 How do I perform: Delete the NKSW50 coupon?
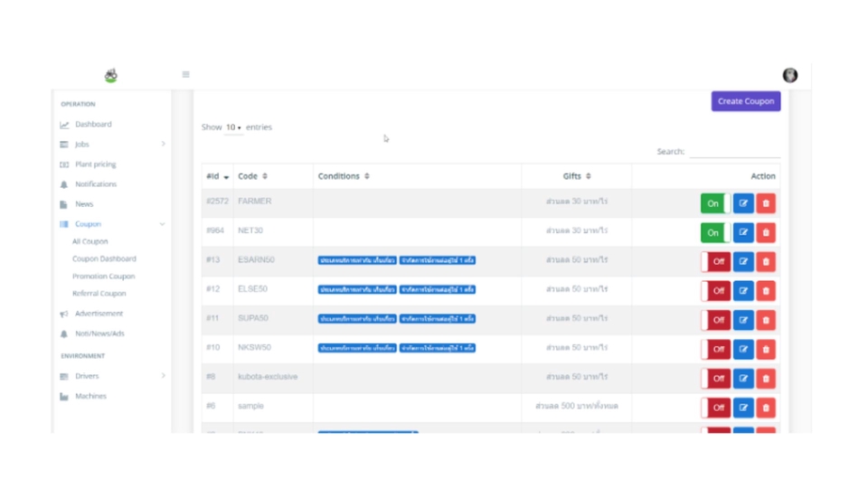pos(766,349)
